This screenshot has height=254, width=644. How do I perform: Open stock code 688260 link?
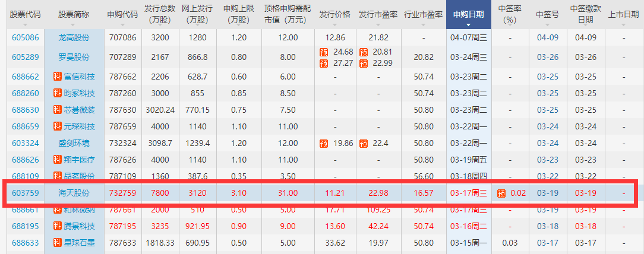pyautogui.click(x=26, y=93)
